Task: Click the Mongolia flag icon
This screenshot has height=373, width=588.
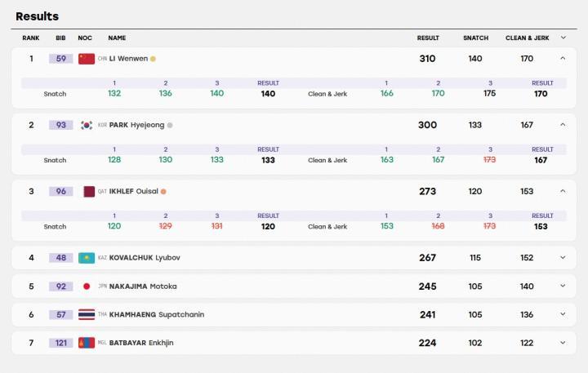Action: pos(87,343)
